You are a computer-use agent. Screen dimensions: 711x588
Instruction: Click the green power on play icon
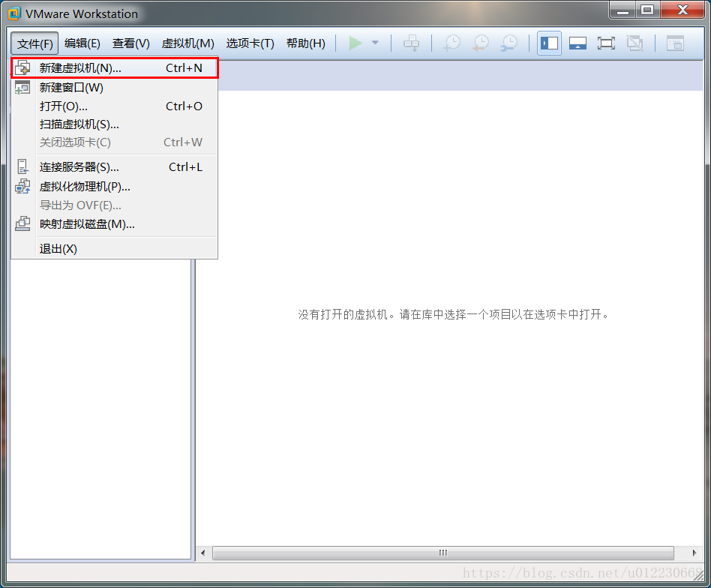click(x=355, y=43)
